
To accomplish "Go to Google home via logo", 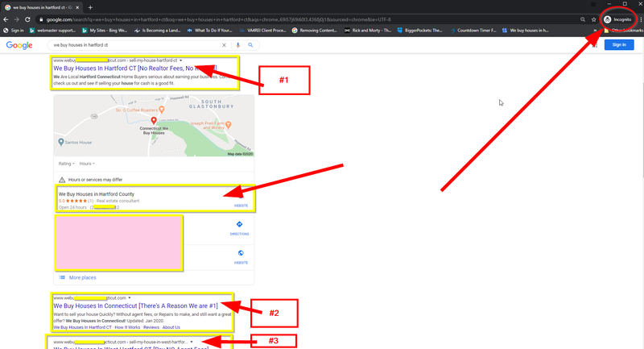I will click(x=19, y=45).
